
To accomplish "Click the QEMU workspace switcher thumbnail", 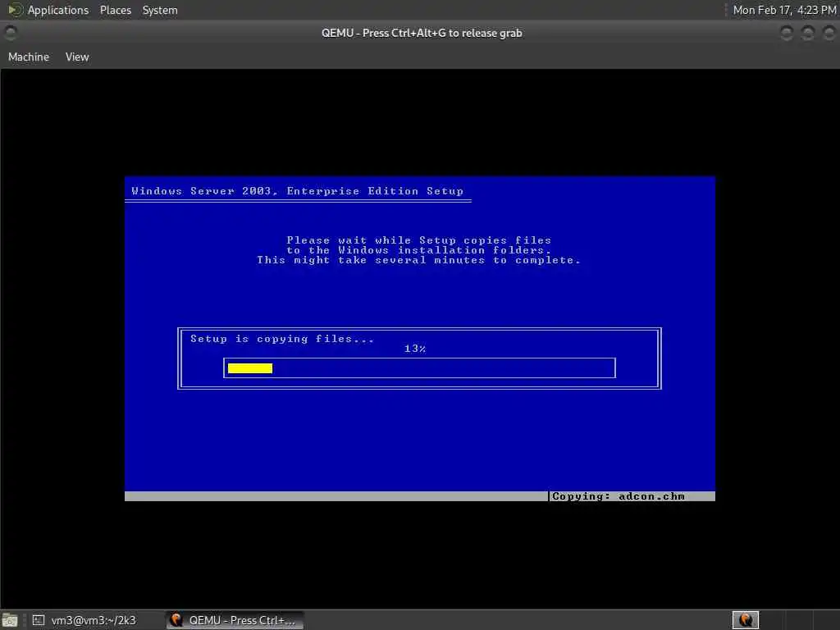I will (745, 620).
